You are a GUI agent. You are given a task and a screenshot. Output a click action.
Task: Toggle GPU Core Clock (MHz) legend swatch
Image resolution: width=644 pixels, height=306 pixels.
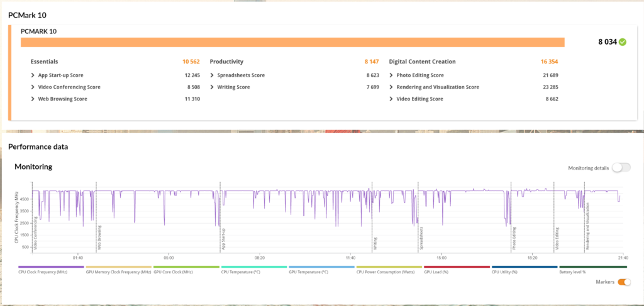coord(186,266)
